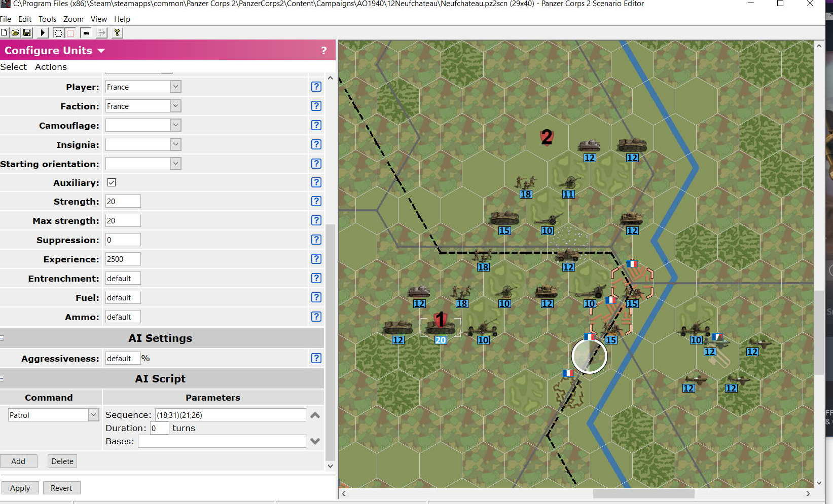This screenshot has width=833, height=504.
Task: Open the Camouflage dropdown
Action: [x=175, y=125]
